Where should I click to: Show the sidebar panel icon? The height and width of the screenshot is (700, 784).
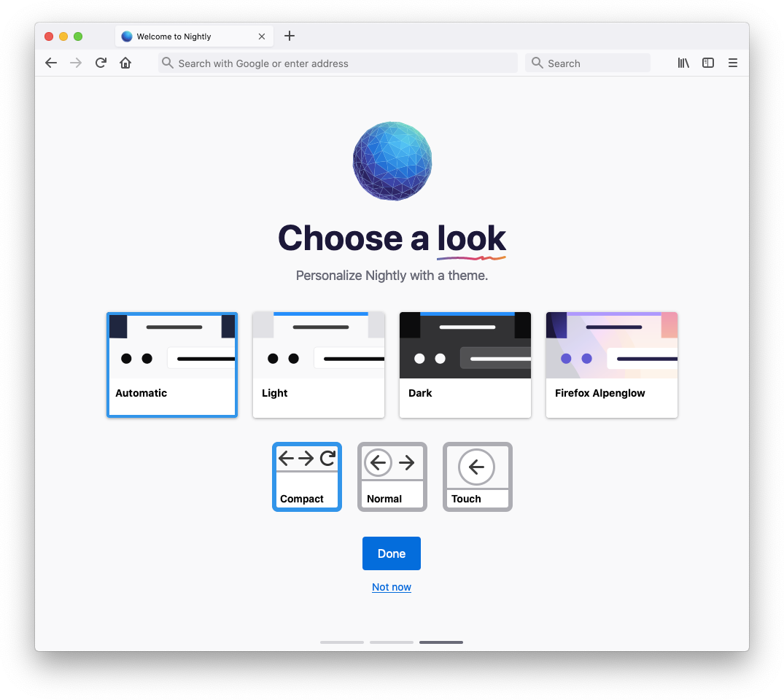[x=708, y=63]
